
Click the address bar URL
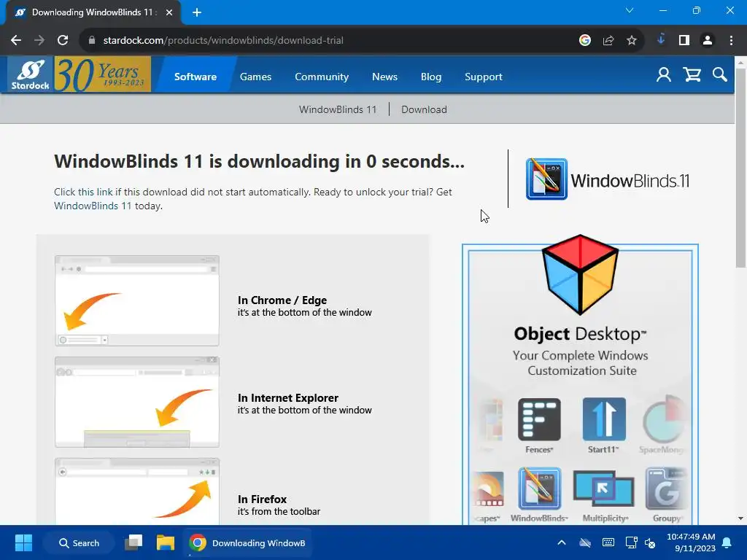tap(223, 41)
